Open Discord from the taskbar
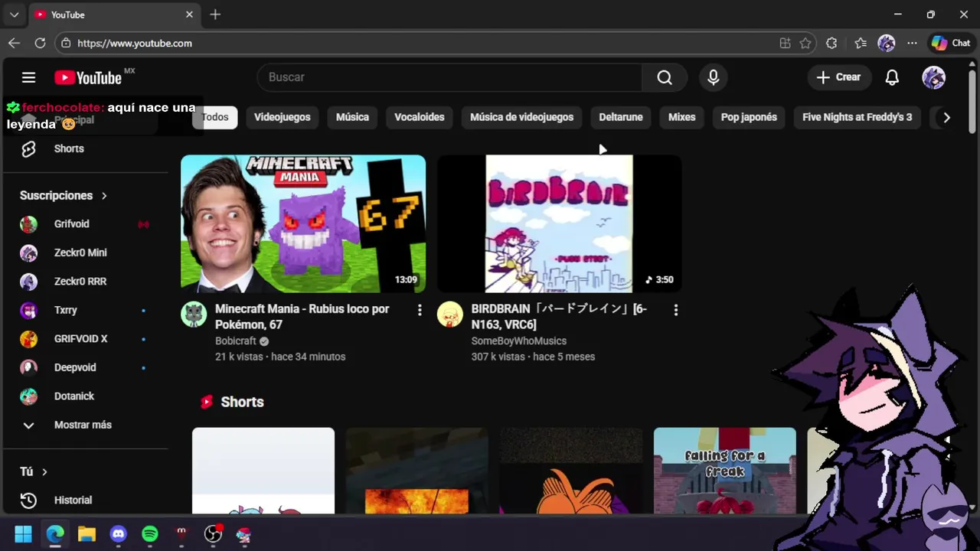 (118, 534)
